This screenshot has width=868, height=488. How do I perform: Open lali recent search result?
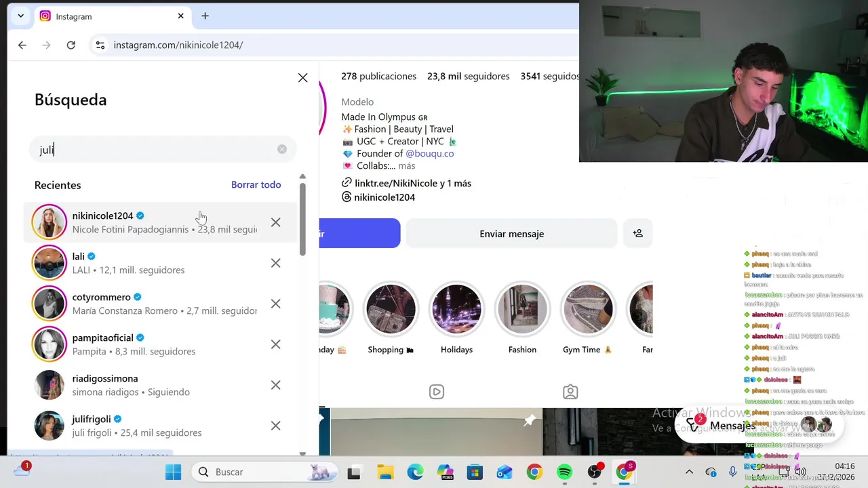pos(161,263)
